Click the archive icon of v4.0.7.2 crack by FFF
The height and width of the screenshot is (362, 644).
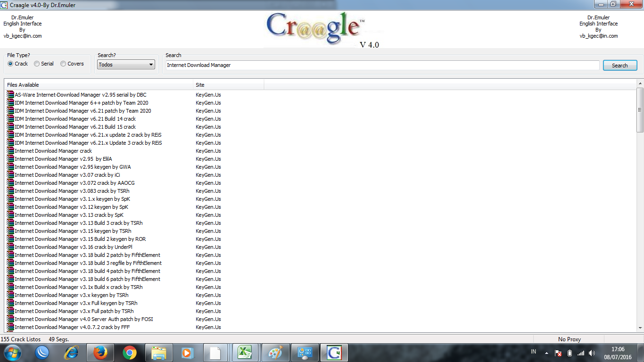tap(10, 327)
